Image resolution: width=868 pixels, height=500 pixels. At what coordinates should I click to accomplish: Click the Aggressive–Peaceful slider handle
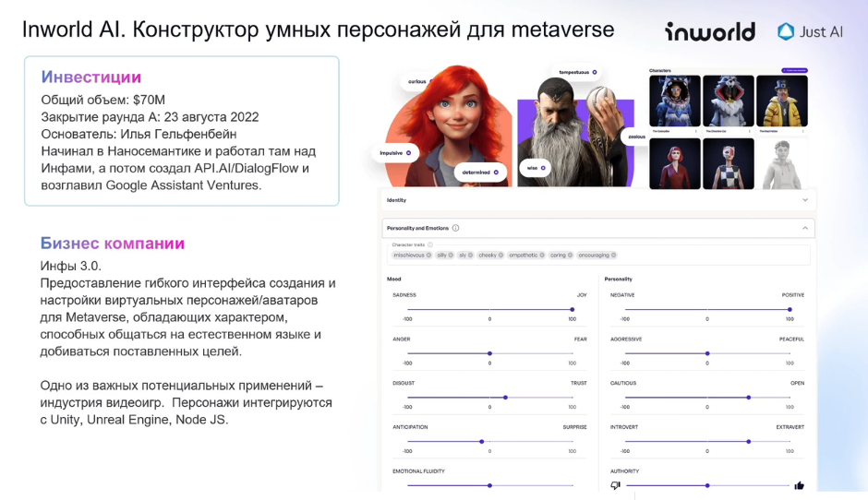pos(707,353)
